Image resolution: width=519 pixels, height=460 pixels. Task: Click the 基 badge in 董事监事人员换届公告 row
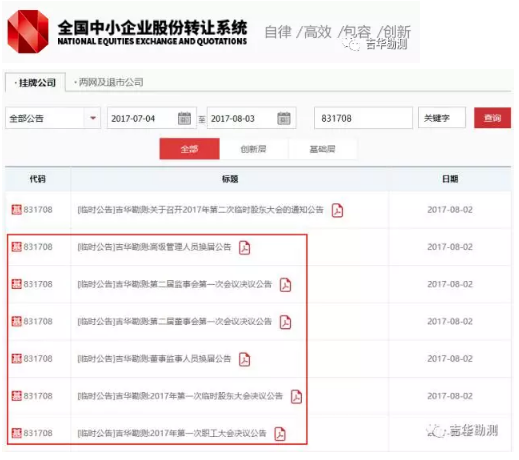tap(17, 359)
